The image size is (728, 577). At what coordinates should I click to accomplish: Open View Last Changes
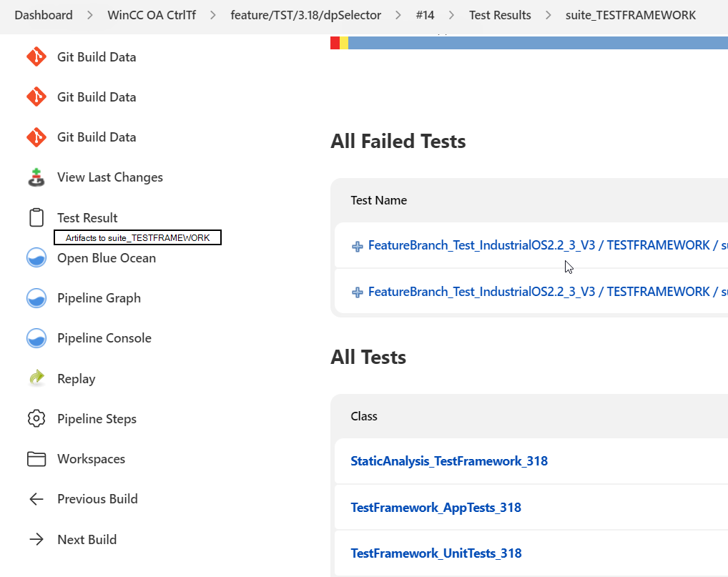pyautogui.click(x=110, y=177)
